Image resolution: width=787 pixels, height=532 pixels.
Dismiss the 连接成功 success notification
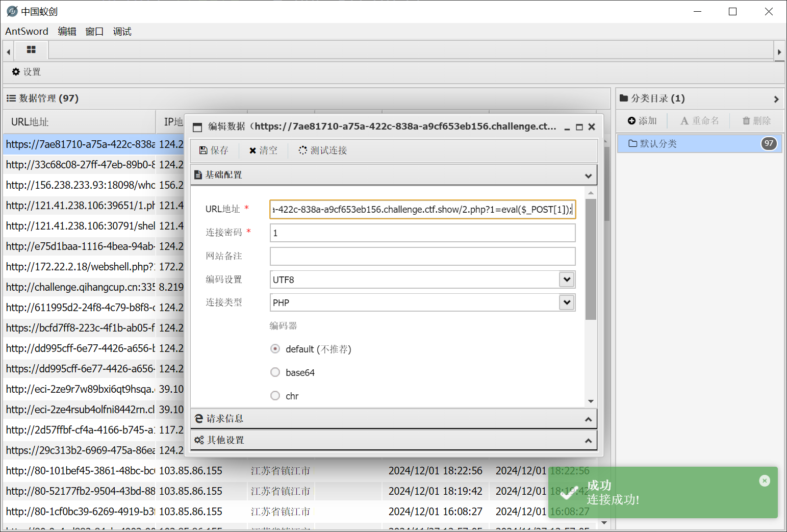(764, 480)
